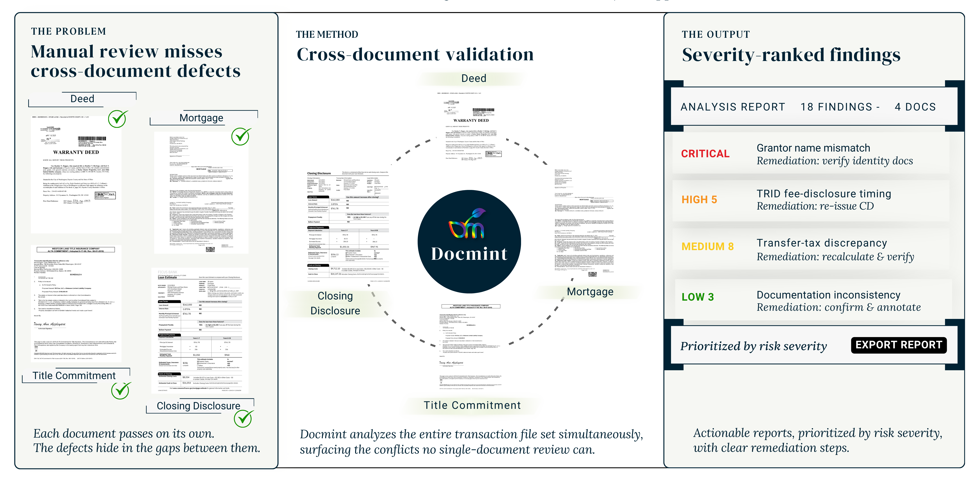Click the green checkmark beside Closing Disclosure

pos(244,418)
